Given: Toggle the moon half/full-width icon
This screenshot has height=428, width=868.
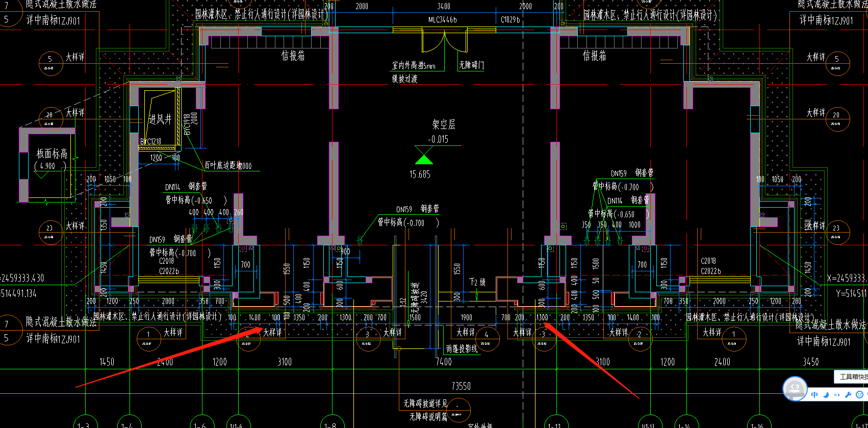Looking at the screenshot, I should click(x=826, y=395).
